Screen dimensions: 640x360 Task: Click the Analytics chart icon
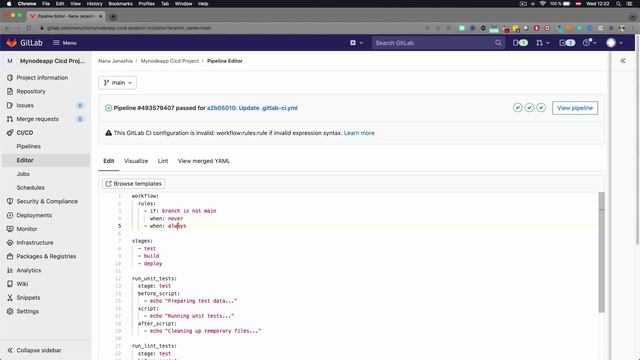pos(10,270)
